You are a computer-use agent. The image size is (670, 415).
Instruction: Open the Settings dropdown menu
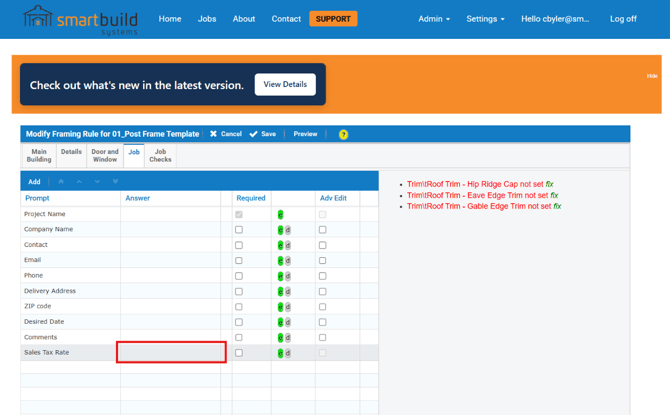485,19
